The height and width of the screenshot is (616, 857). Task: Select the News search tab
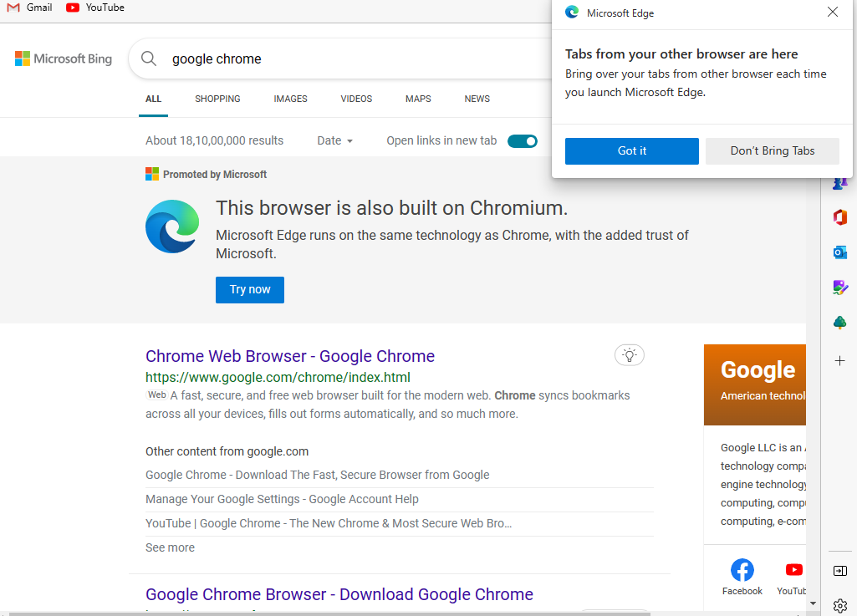477,99
